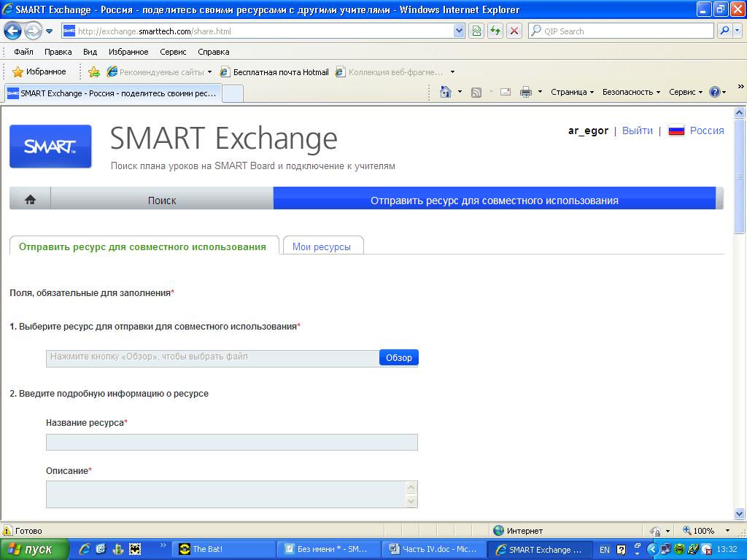Click the пуск Start button

tap(34, 550)
